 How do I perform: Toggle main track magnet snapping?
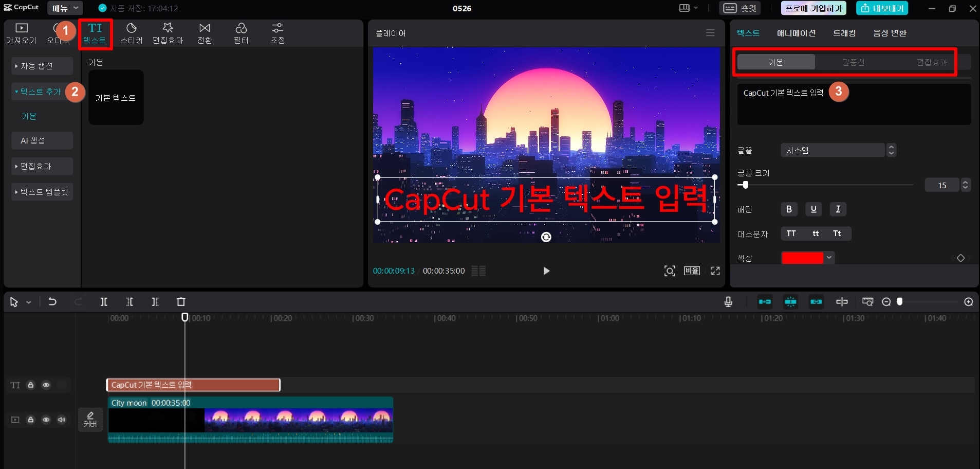coord(765,302)
